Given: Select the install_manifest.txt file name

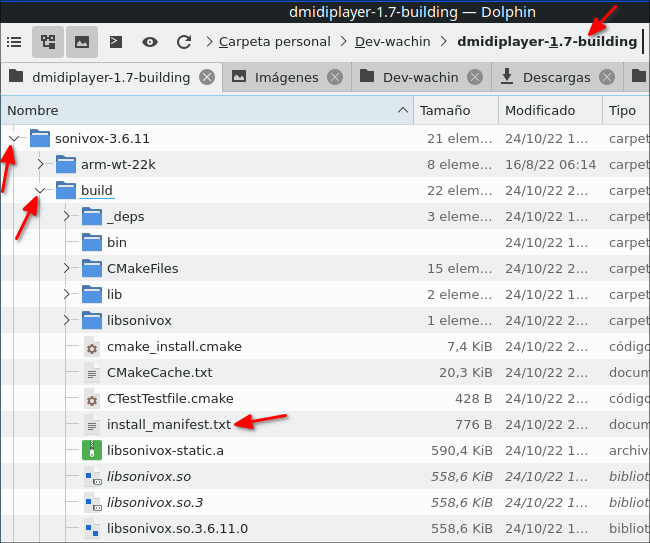Looking at the screenshot, I should 169,424.
